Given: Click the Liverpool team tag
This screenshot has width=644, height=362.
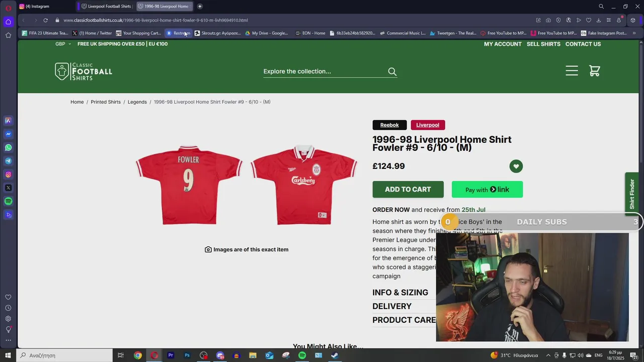Looking at the screenshot, I should tap(428, 125).
